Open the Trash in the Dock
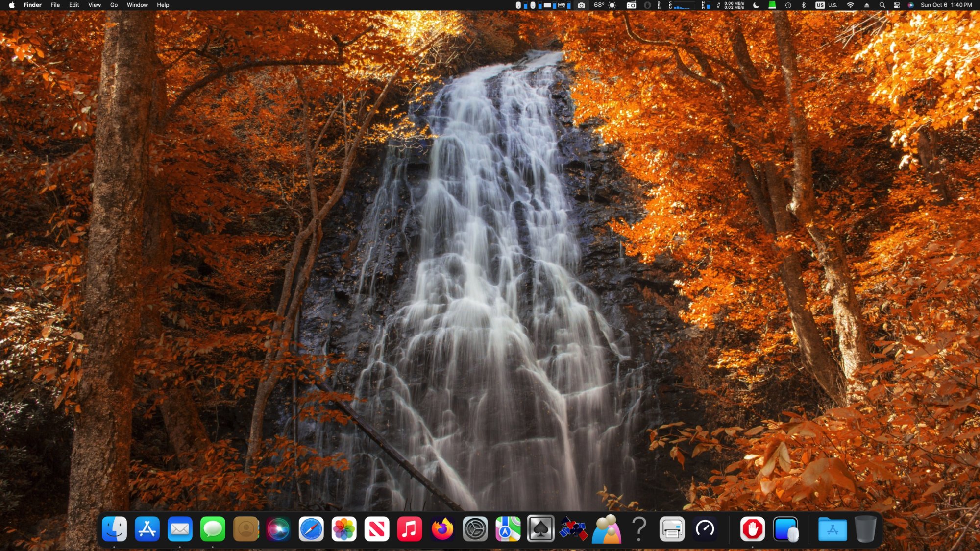The height and width of the screenshot is (551, 980). pyautogui.click(x=865, y=529)
